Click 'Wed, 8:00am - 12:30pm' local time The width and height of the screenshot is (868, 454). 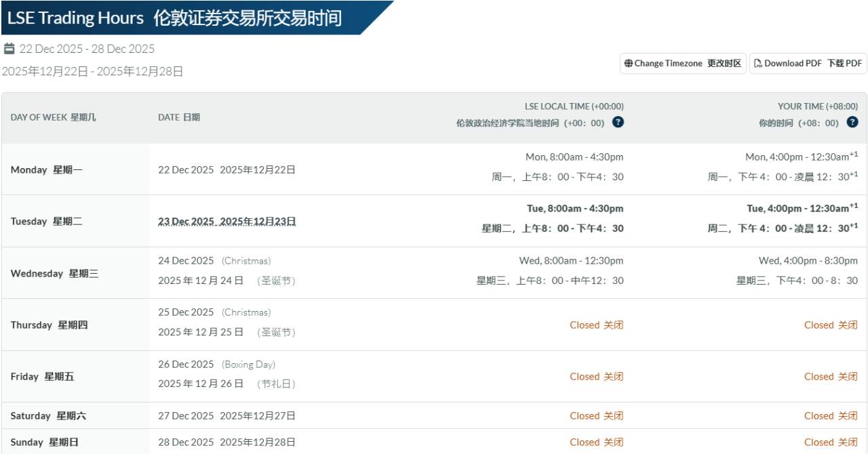[571, 261]
